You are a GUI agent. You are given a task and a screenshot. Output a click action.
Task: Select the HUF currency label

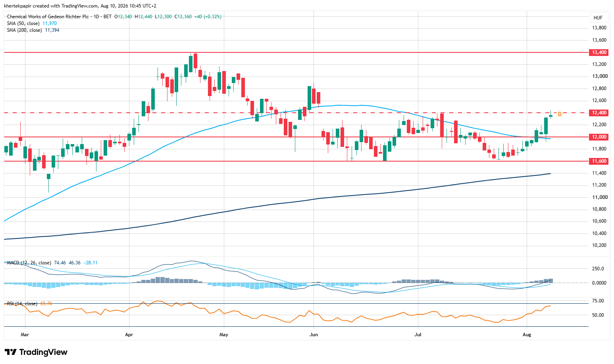point(598,18)
